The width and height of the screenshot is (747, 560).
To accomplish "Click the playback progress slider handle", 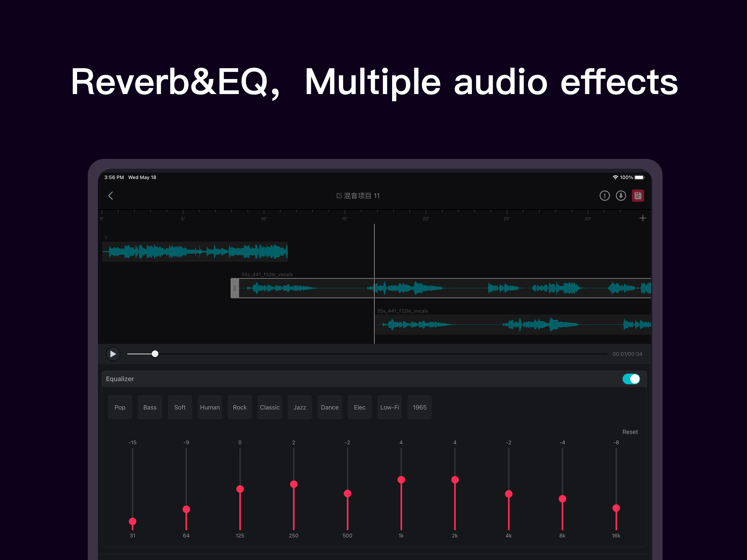I will point(155,354).
